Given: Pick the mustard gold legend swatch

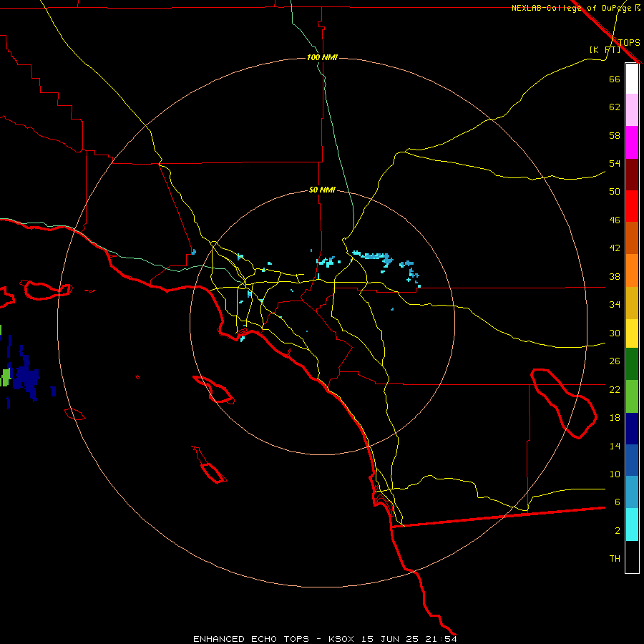Looking at the screenshot, I should (632, 303).
